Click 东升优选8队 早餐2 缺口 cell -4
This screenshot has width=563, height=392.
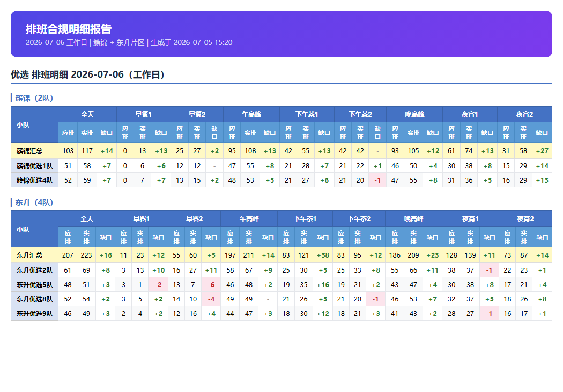[211, 299]
